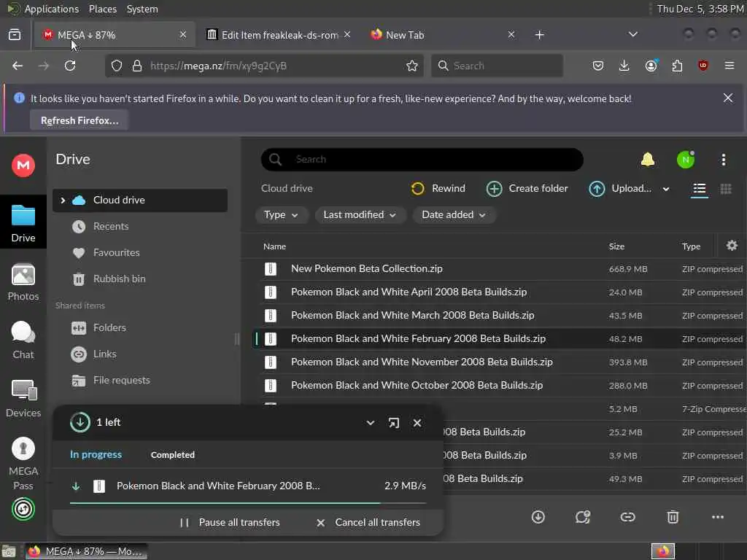Viewport: 747px width, 560px height.
Task: Open Recents in the Drive sidebar
Action: click(x=111, y=227)
